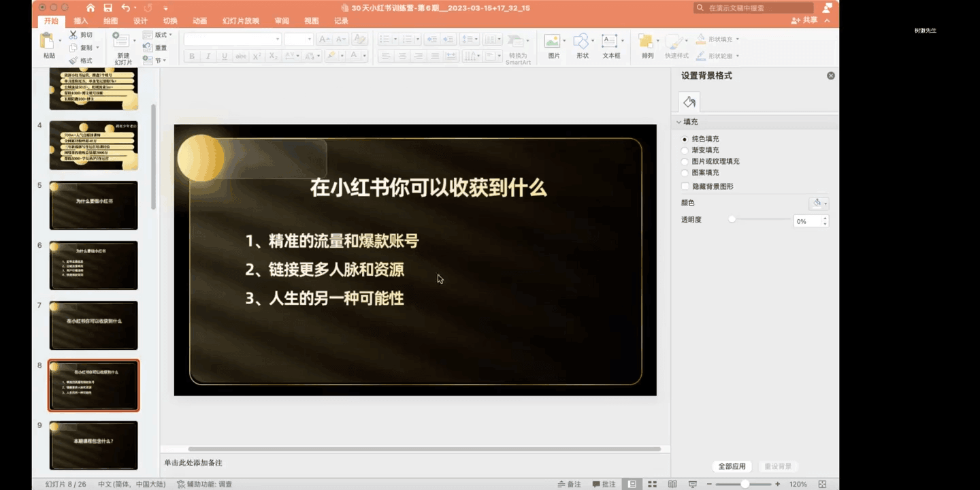Select the 渐变填充 radio option
The image size is (980, 490).
(x=685, y=150)
